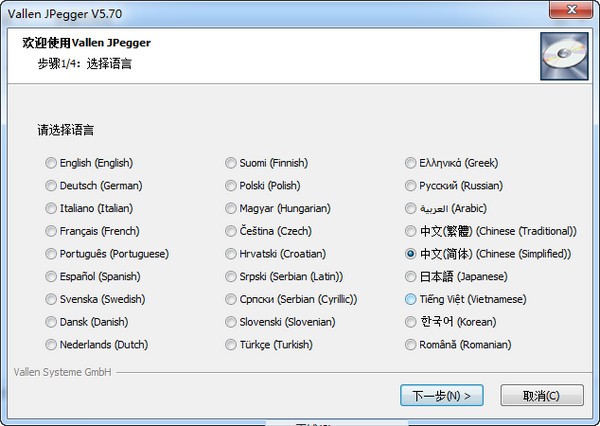Pick Türkçe (Turkish) language
The width and height of the screenshot is (600, 426).
coord(232,345)
